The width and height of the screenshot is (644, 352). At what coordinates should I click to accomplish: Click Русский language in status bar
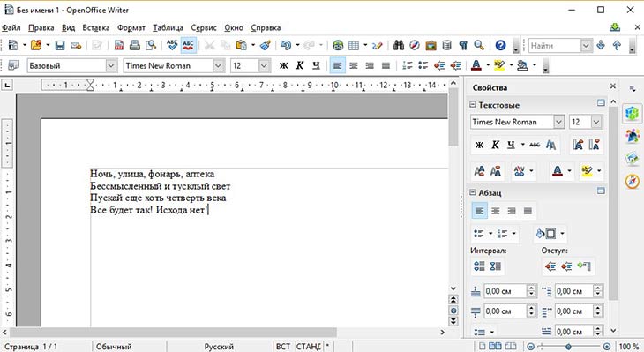[219, 347]
